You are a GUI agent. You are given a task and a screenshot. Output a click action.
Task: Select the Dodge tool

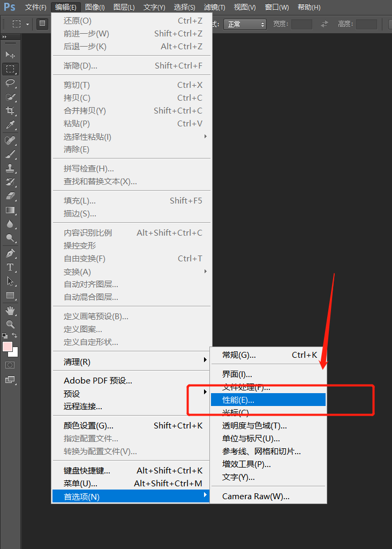[x=10, y=238]
